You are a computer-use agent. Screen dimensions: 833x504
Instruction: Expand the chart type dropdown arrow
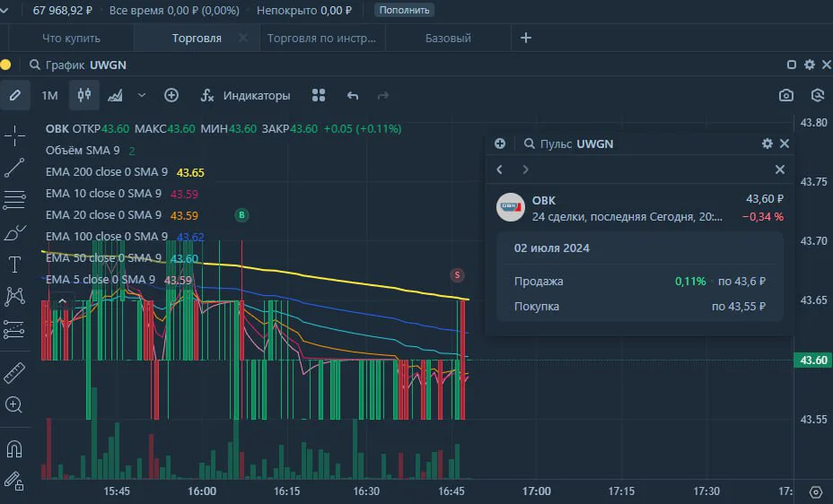click(141, 95)
